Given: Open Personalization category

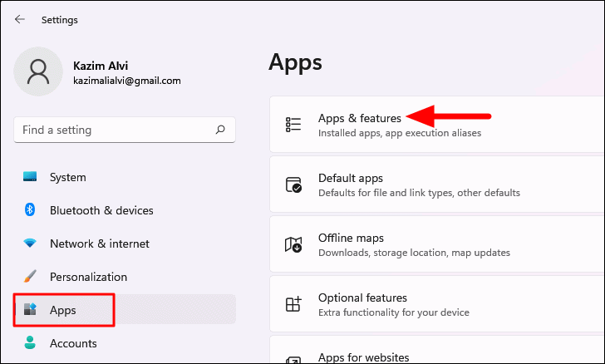Looking at the screenshot, I should coord(125,277).
